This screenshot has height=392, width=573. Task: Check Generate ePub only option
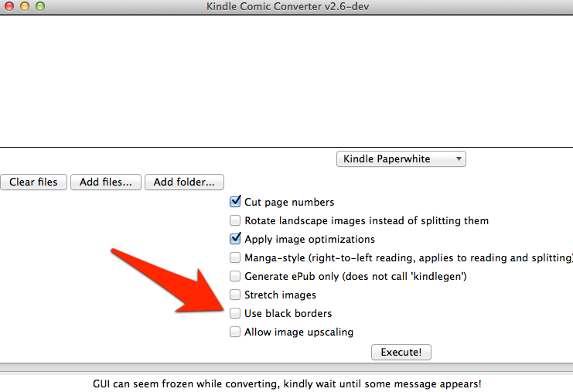click(235, 276)
